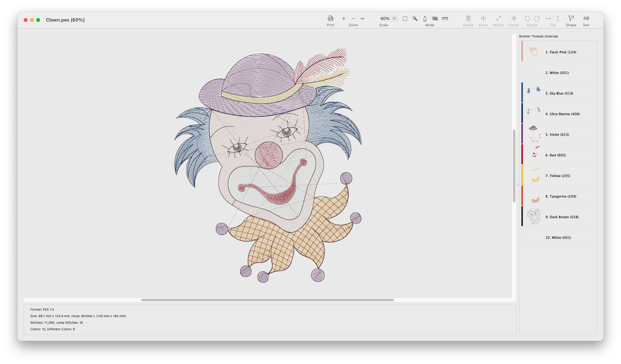Click the Yellow (205) color bar
This screenshot has width=621, height=364.
coord(522,175)
